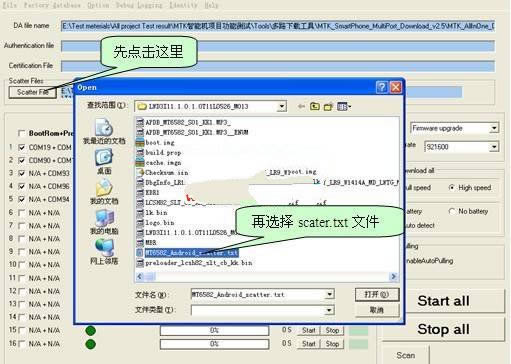Screen dimensions: 511x364
Task: Open Recent Documents in places bar
Action: (104, 131)
